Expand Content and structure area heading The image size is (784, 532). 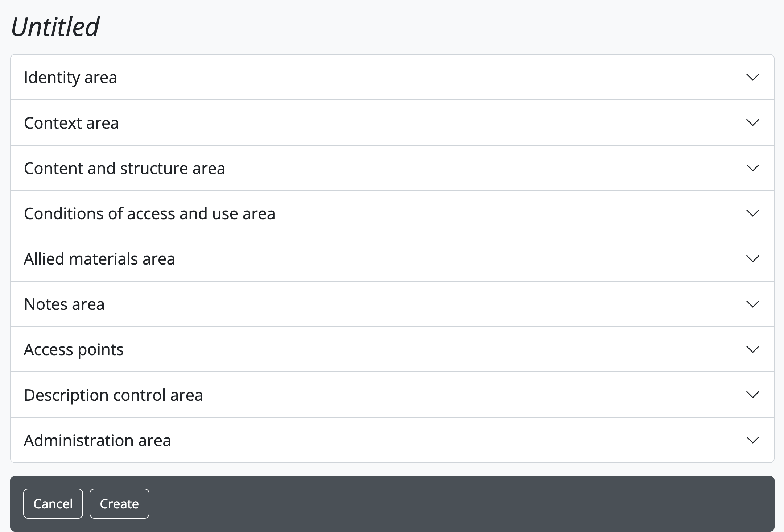coord(124,168)
